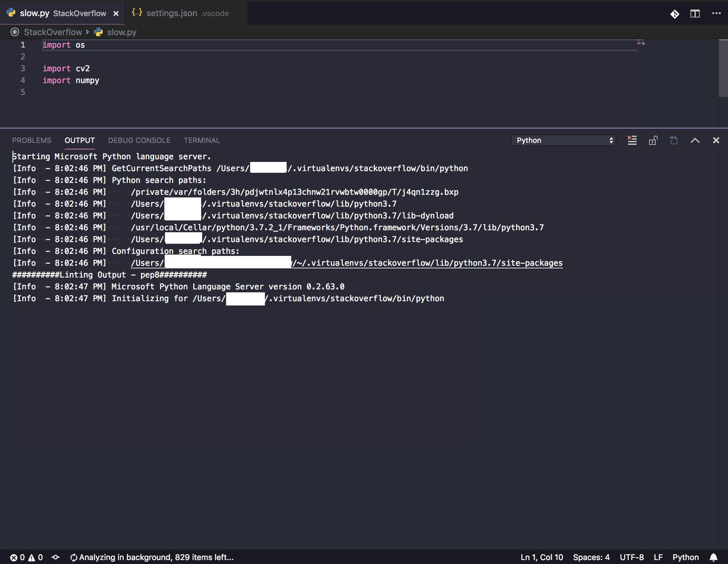Switch to the TERMINAL tab
Viewport: 728px width, 564px height.
(202, 140)
